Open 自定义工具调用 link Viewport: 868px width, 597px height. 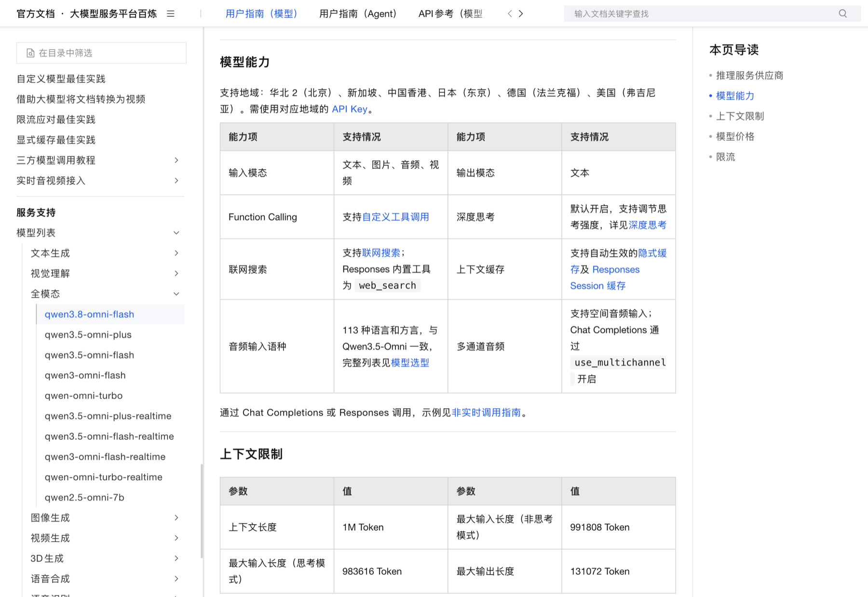point(395,217)
